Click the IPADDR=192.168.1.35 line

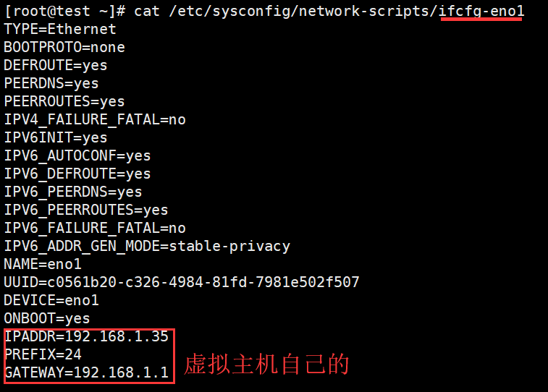pyautogui.click(x=86, y=336)
